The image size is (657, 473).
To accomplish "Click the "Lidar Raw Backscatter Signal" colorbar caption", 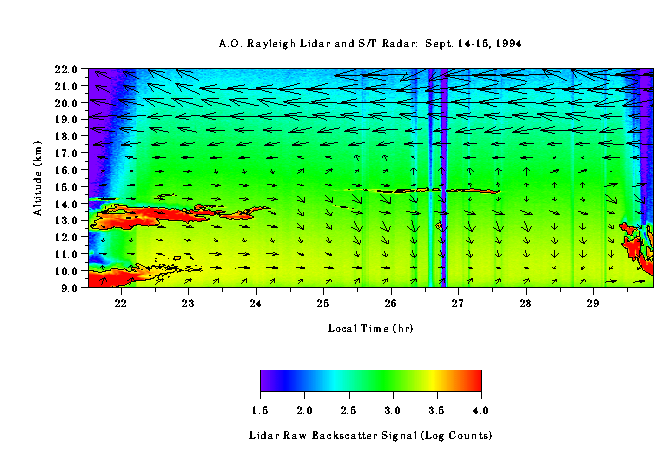I will [370, 436].
